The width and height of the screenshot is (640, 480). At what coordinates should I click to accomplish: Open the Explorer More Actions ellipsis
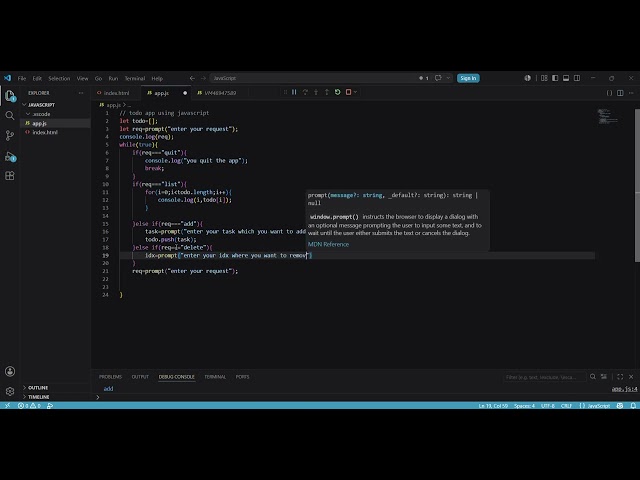pos(81,93)
